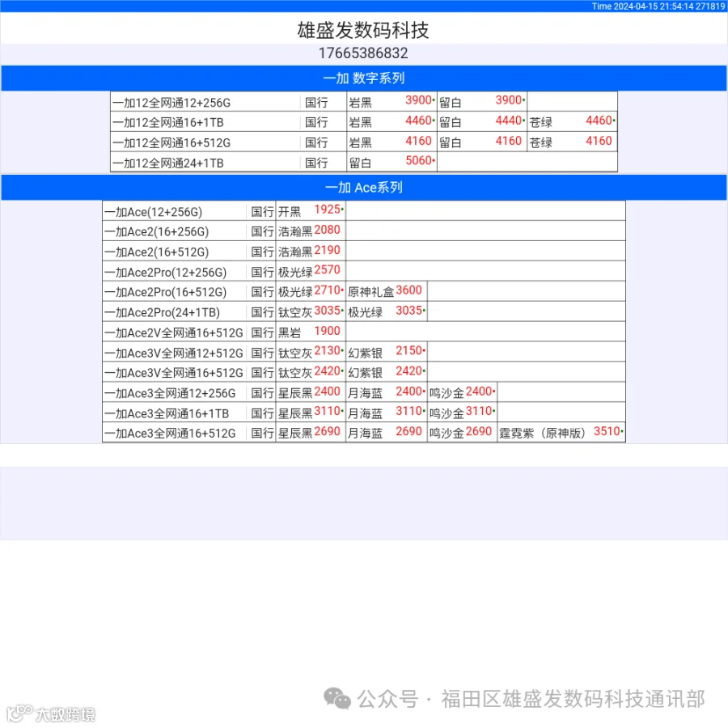Viewport: 728px width, 728px height.
Task: Click 钛空灰 price 2130
Action: click(x=328, y=351)
